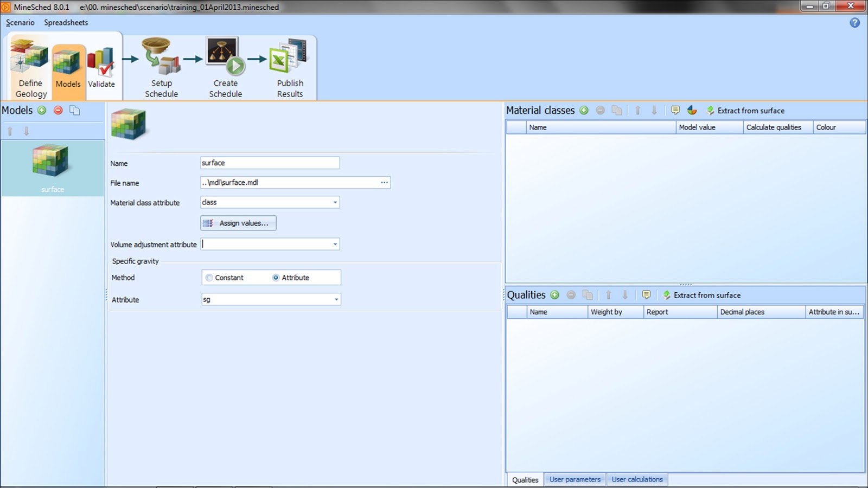This screenshot has width=868, height=488.
Task: Add a new material class
Action: point(584,110)
